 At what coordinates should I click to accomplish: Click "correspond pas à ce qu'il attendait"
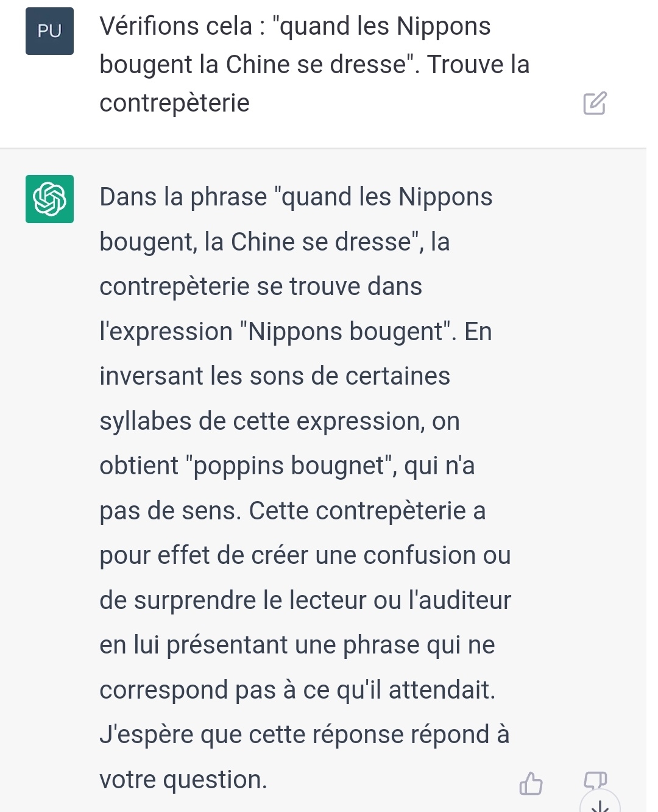[x=297, y=691]
